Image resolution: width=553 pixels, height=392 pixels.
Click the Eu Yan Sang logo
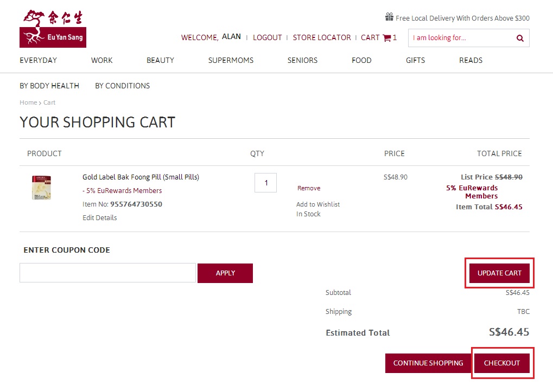click(x=53, y=29)
